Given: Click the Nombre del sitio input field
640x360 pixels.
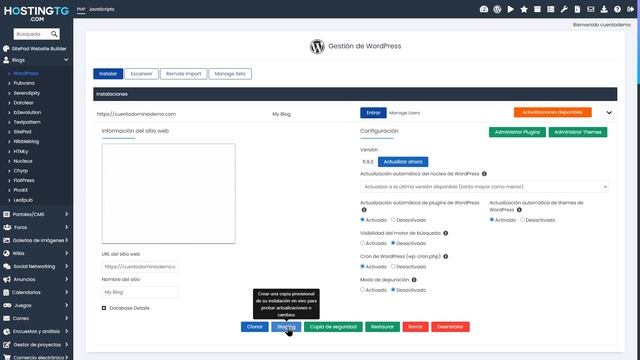Looking at the screenshot, I should (x=140, y=292).
